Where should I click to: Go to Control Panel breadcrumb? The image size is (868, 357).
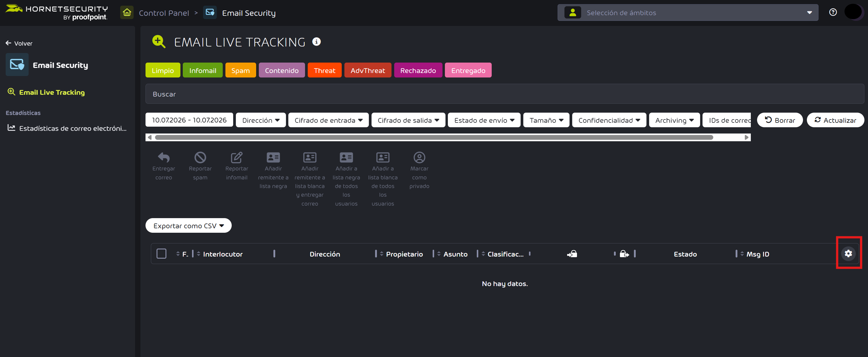[164, 13]
